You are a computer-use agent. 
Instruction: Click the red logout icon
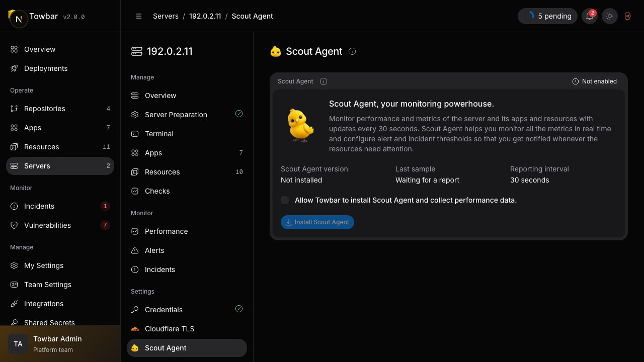tap(628, 16)
